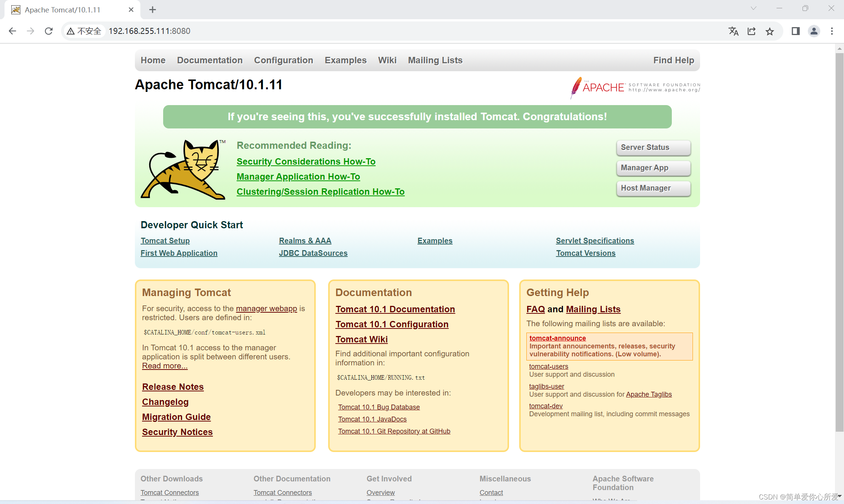Image resolution: width=844 pixels, height=504 pixels.
Task: Open Migration Guide link
Action: pyautogui.click(x=176, y=417)
